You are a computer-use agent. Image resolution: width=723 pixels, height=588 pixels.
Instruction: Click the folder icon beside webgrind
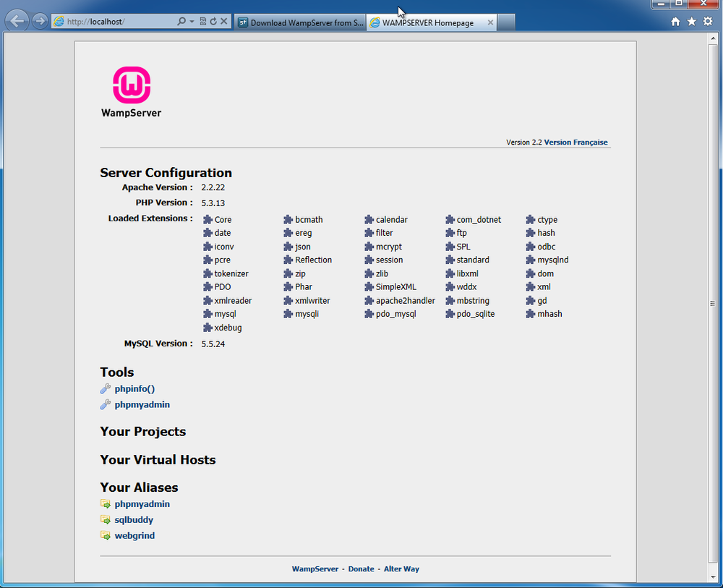[x=106, y=535]
